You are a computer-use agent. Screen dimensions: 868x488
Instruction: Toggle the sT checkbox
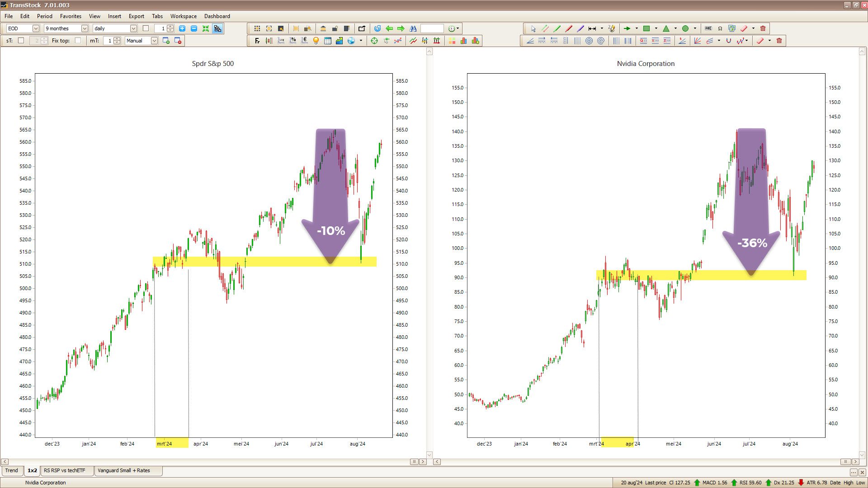click(21, 41)
